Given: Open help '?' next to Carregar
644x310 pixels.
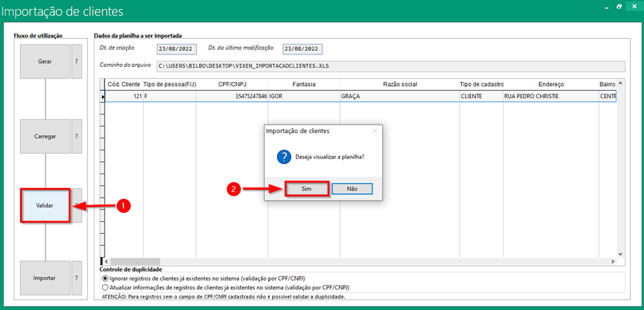Looking at the screenshot, I should (76, 136).
